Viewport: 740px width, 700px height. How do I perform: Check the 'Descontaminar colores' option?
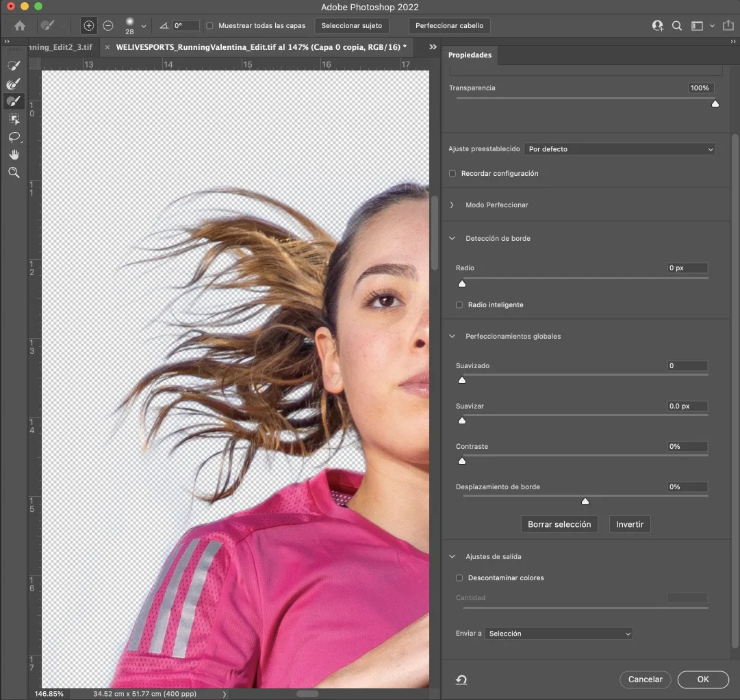[x=459, y=578]
